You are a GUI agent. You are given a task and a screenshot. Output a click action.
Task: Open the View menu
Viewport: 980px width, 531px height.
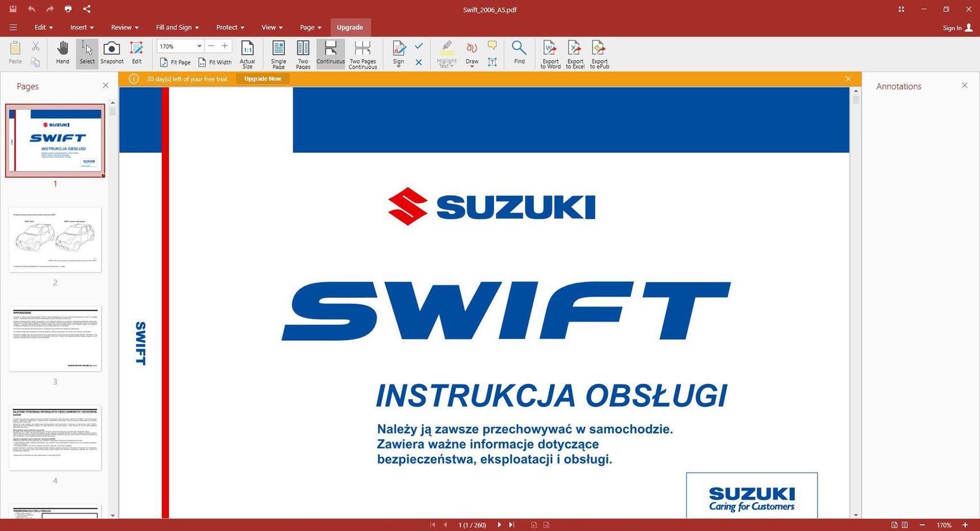(x=272, y=27)
